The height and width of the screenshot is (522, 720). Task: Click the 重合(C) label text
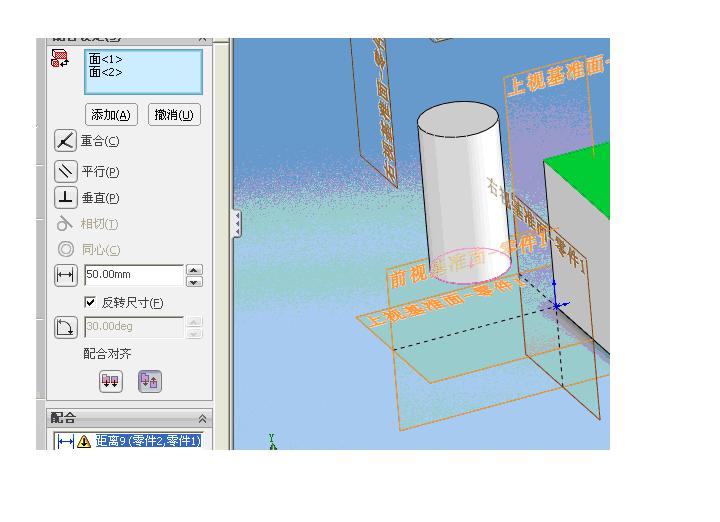[x=100, y=141]
